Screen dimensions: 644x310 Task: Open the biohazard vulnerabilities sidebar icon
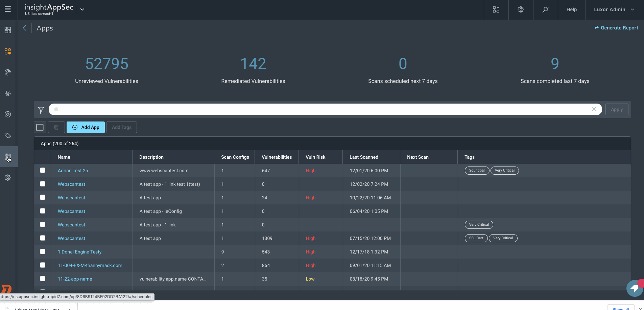[x=8, y=93]
